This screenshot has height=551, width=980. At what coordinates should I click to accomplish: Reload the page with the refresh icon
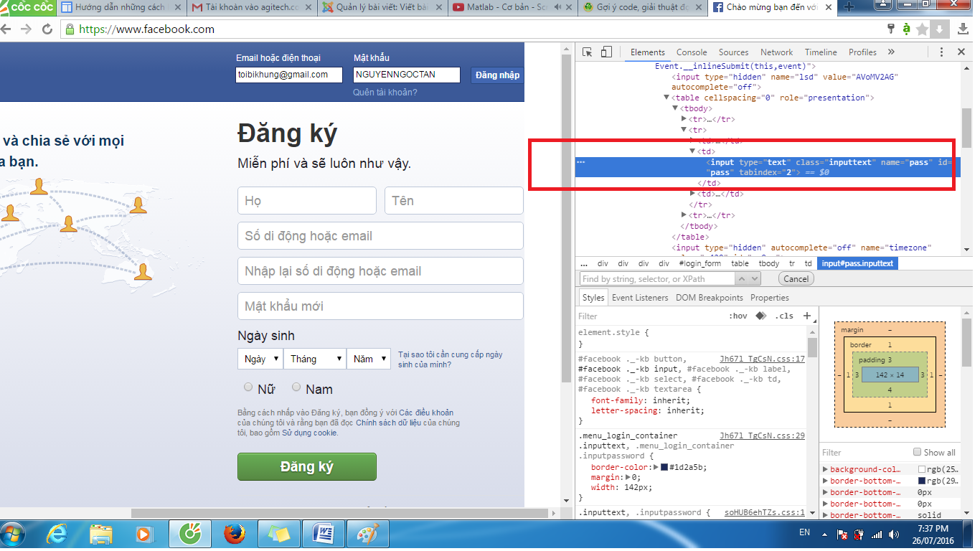coord(47,29)
